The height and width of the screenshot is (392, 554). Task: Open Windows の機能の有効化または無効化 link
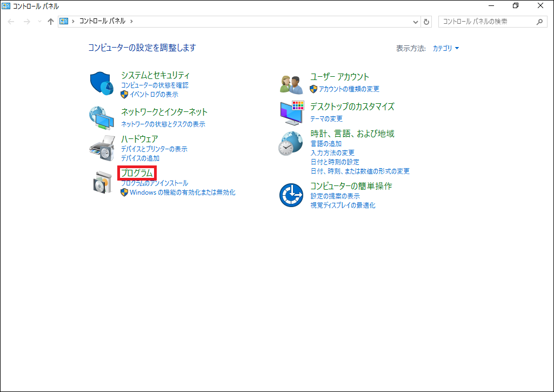183,192
